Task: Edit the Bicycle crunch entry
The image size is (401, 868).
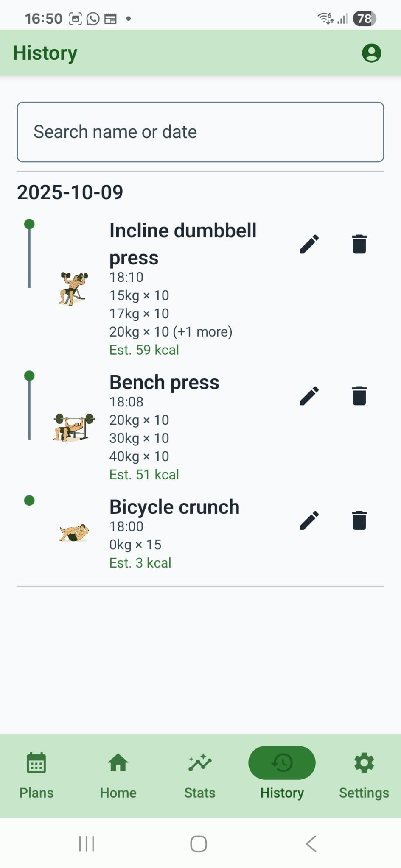Action: tap(309, 520)
